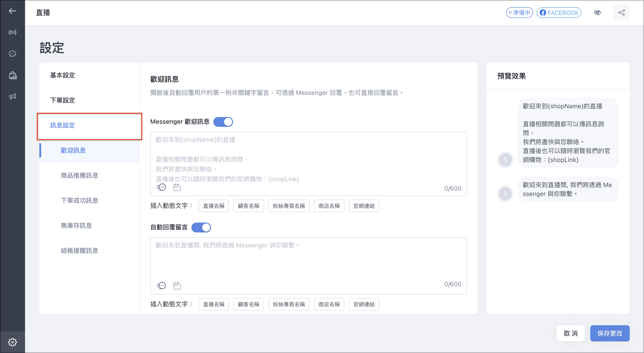
Task: Click the Messenger welcome message text area
Action: coord(309,164)
